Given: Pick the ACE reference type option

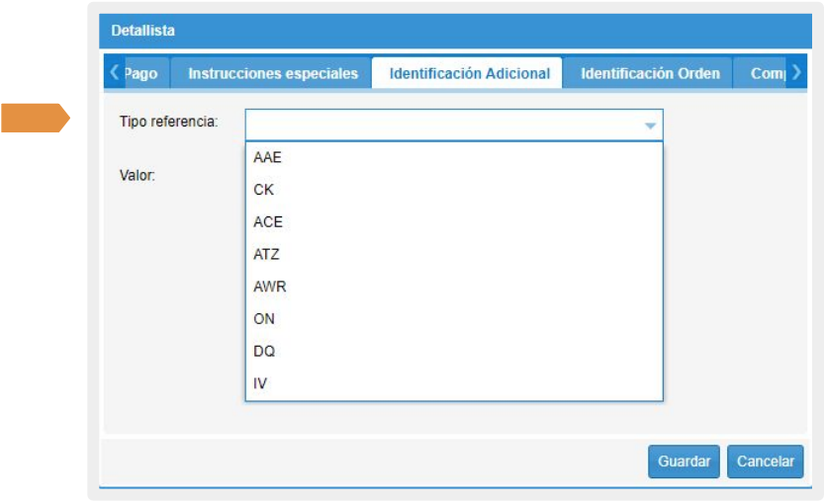Looking at the screenshot, I should click(x=267, y=222).
